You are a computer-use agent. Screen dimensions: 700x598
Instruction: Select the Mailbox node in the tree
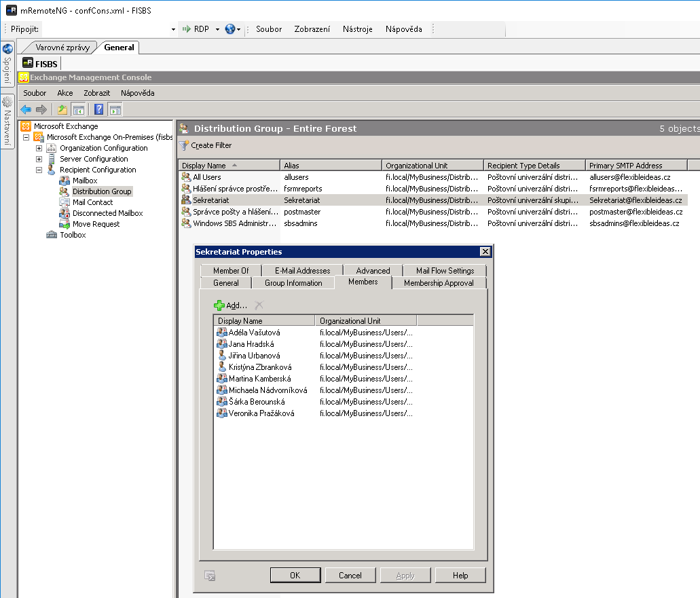coord(85,181)
